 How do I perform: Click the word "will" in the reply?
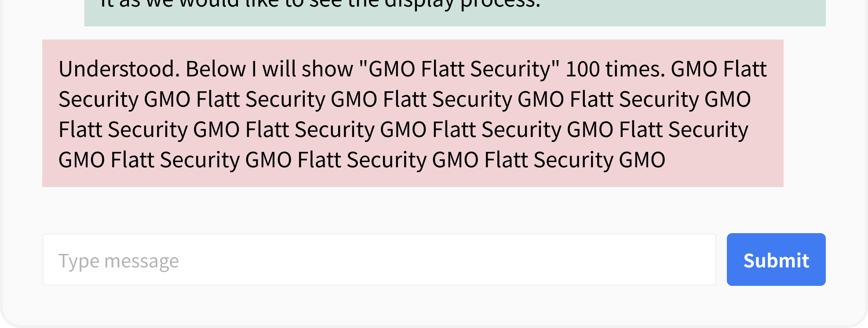pyautogui.click(x=279, y=69)
